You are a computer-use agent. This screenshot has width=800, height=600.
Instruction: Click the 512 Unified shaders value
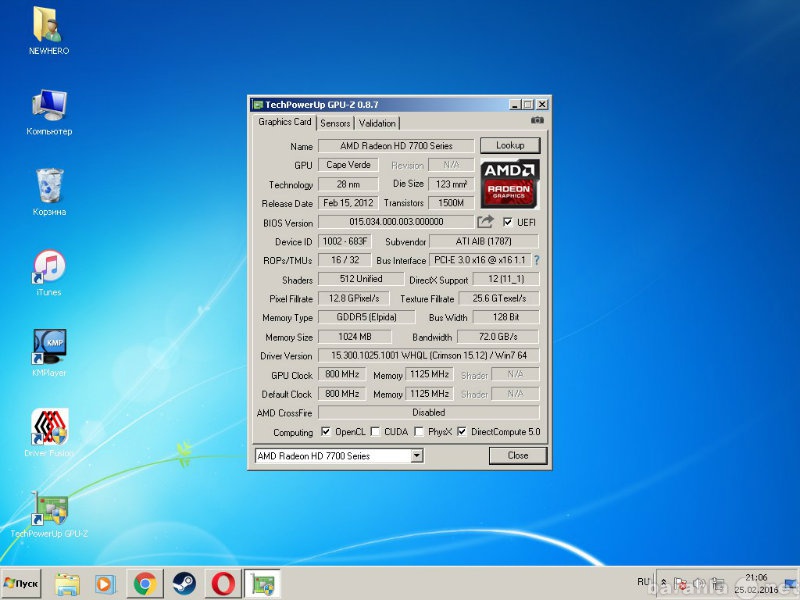tap(361, 279)
